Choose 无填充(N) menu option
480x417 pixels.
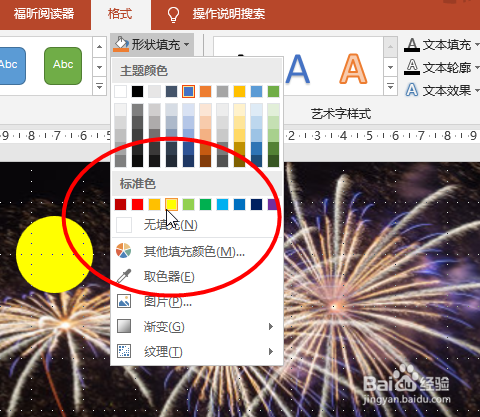(x=197, y=225)
